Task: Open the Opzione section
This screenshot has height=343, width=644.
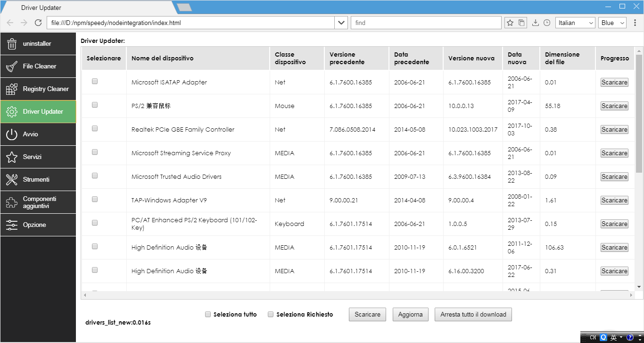Action: (38, 225)
